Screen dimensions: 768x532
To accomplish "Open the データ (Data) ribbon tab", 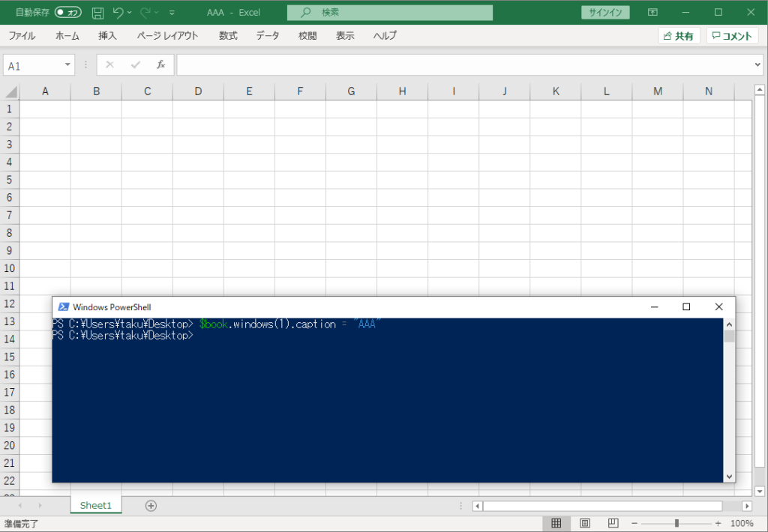I will [267, 36].
